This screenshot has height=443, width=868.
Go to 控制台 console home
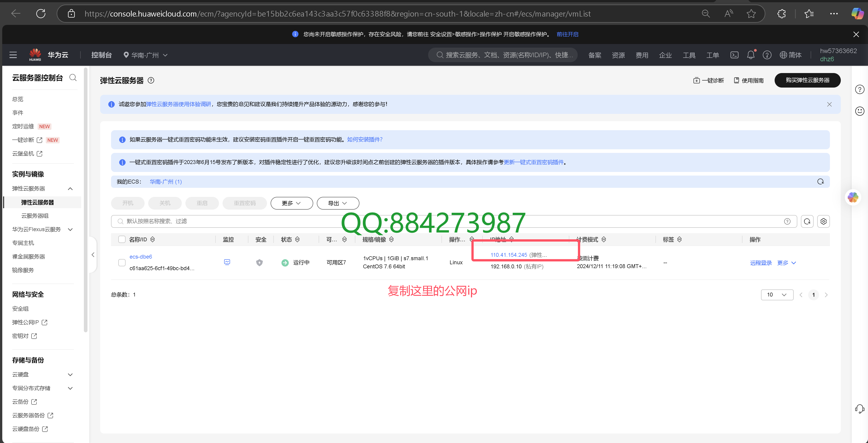pyautogui.click(x=102, y=55)
